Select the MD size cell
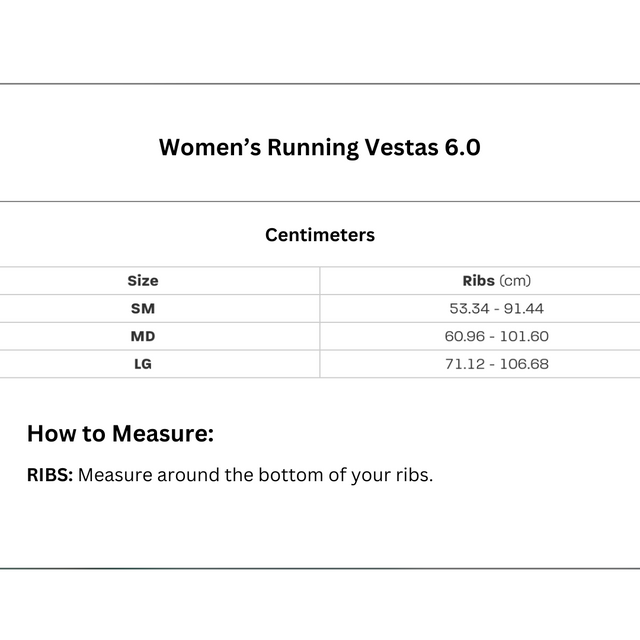 pyautogui.click(x=143, y=337)
